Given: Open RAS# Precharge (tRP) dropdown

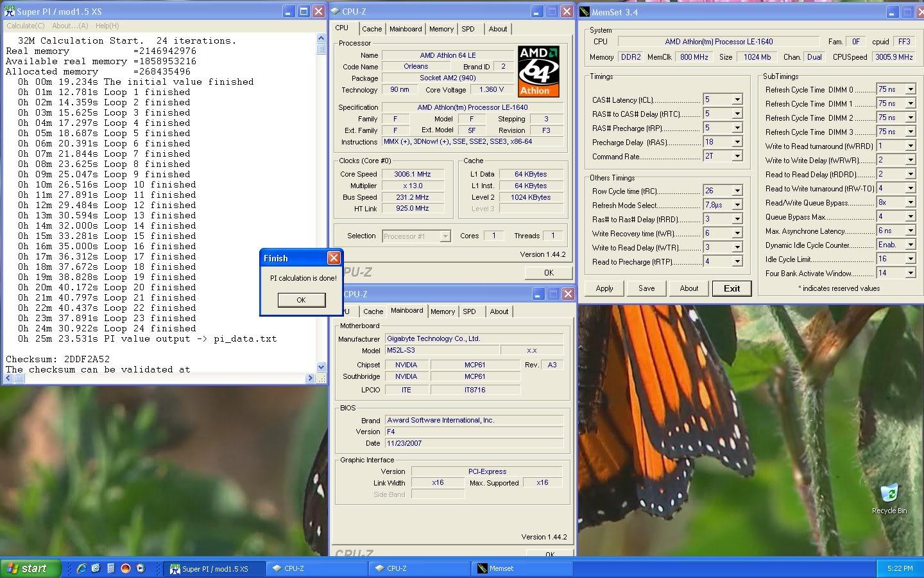Looking at the screenshot, I should (737, 128).
